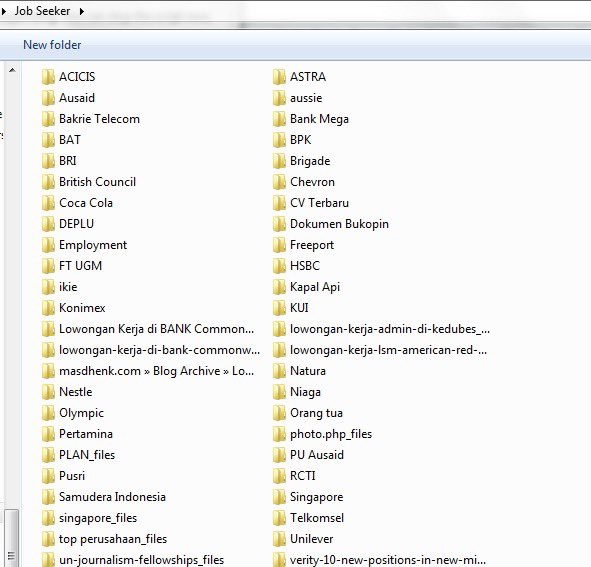The height and width of the screenshot is (567, 591).
Task: Click the RCTI folder name
Action: [x=303, y=476]
